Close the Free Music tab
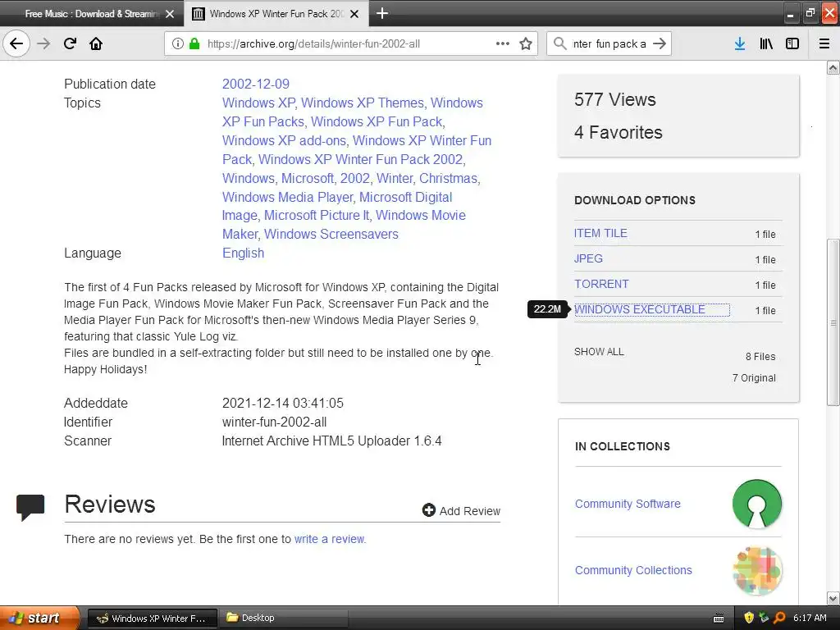The width and height of the screenshot is (840, 630). tap(170, 14)
